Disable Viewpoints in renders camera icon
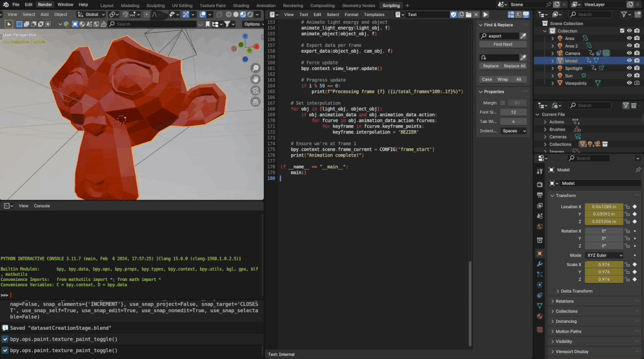 [x=637, y=83]
